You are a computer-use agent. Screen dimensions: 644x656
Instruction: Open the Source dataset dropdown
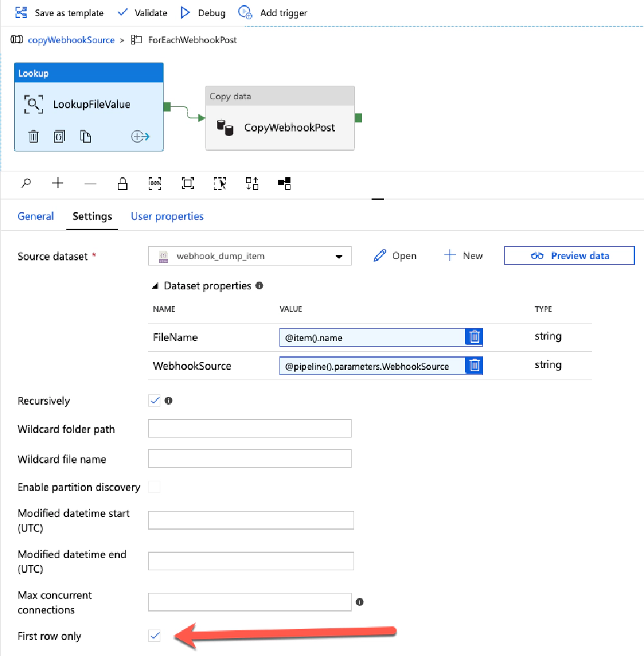pos(339,255)
